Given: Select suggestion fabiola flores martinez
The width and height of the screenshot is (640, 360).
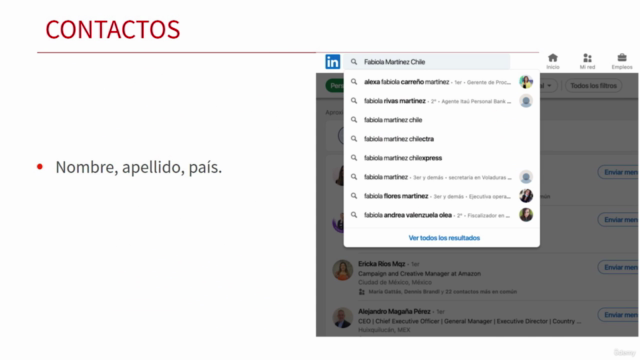Looking at the screenshot, I should [x=442, y=196].
